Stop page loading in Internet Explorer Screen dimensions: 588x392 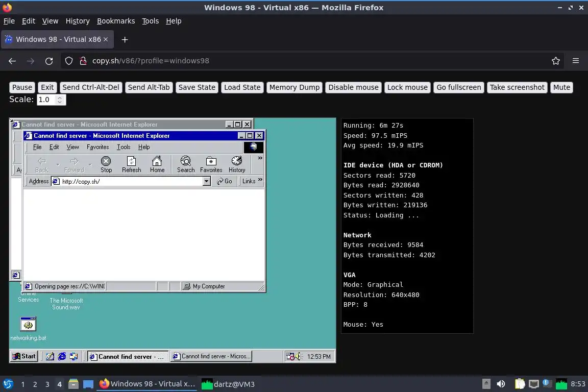(106, 165)
